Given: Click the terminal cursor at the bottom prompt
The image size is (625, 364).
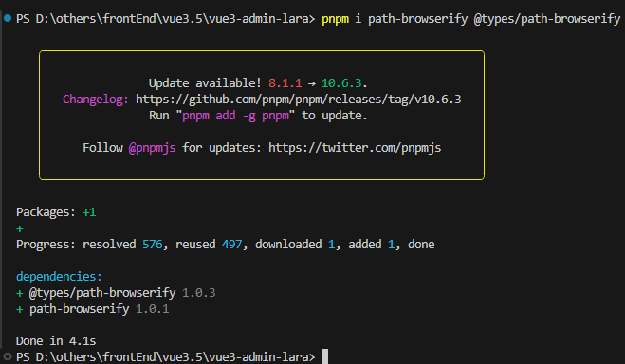Looking at the screenshot, I should point(325,356).
